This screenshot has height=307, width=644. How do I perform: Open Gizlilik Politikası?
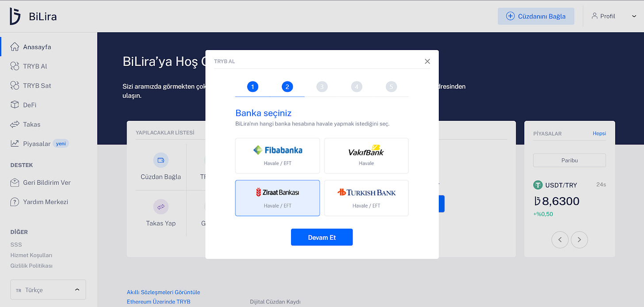pyautogui.click(x=31, y=266)
